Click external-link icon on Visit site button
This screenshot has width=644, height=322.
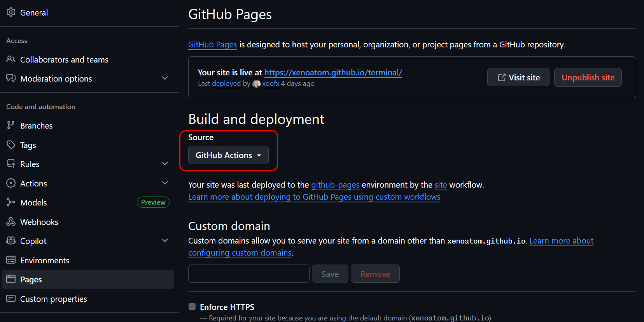(502, 77)
